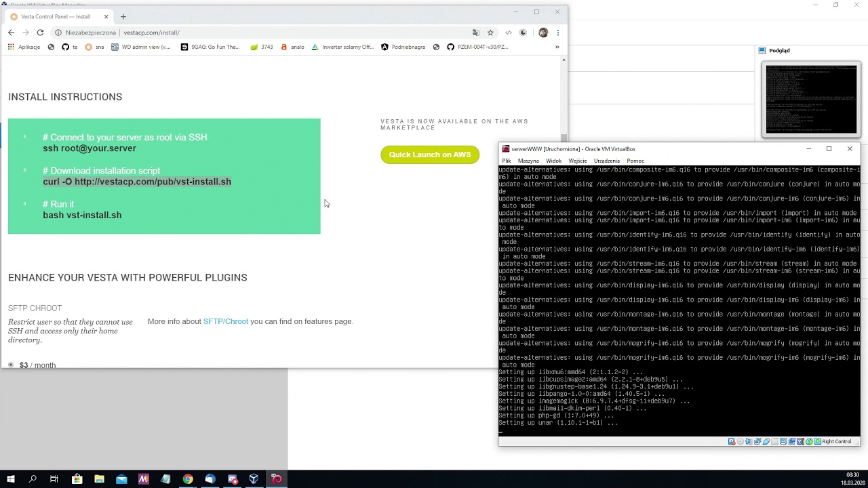
Task: Open the 'analo' bookmark
Action: pyautogui.click(x=292, y=47)
